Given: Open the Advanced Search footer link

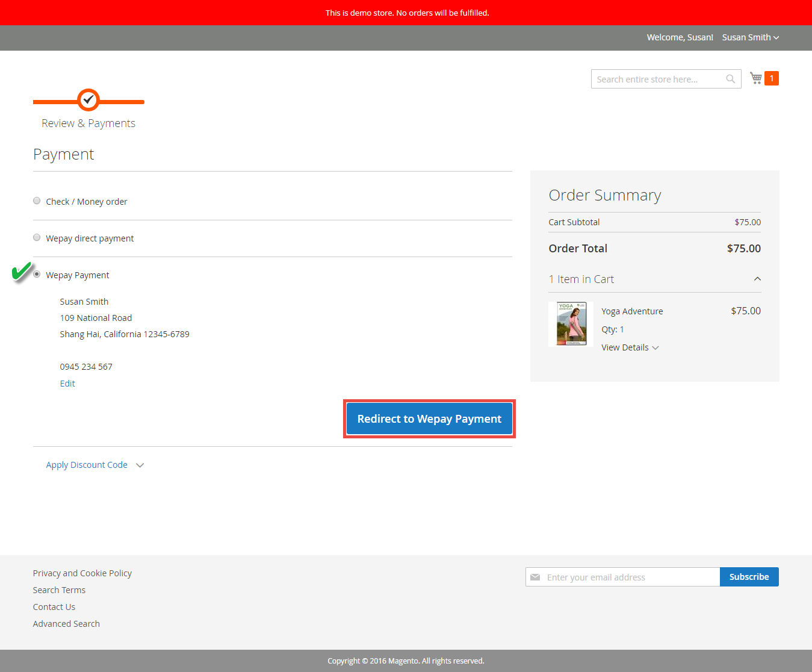Looking at the screenshot, I should (66, 624).
